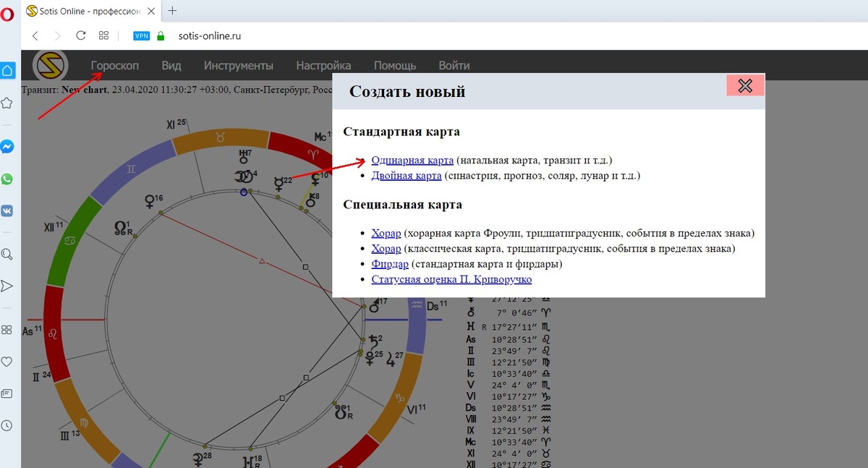This screenshot has height=468, width=868.
Task: Click the heading text Стандартная карта
Action: [401, 132]
